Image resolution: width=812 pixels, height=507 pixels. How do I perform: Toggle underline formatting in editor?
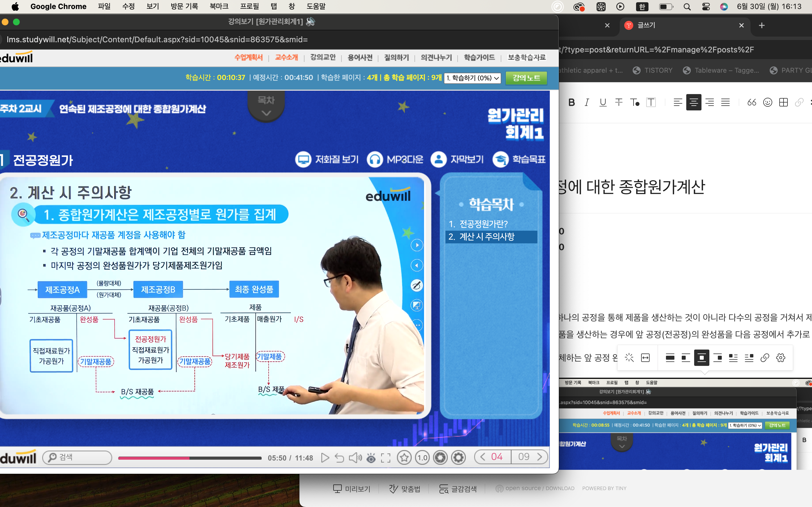click(x=603, y=102)
